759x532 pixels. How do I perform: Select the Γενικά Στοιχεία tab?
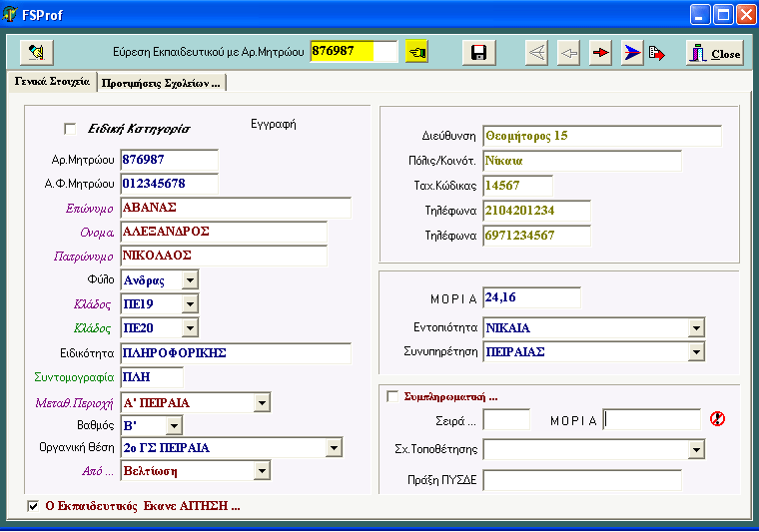51,82
